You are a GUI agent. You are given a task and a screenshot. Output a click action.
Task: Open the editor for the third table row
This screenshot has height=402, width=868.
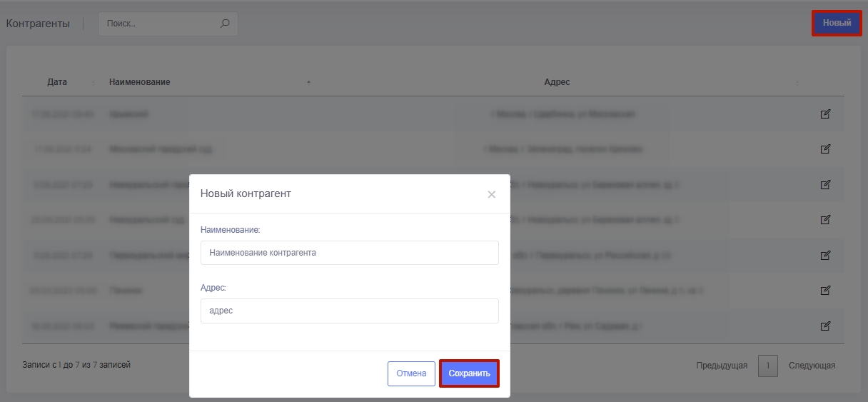[825, 184]
